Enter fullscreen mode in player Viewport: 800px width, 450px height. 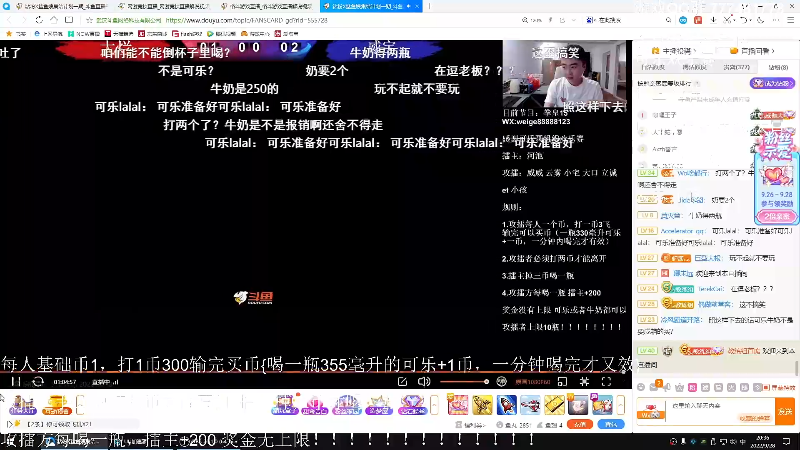[606, 382]
